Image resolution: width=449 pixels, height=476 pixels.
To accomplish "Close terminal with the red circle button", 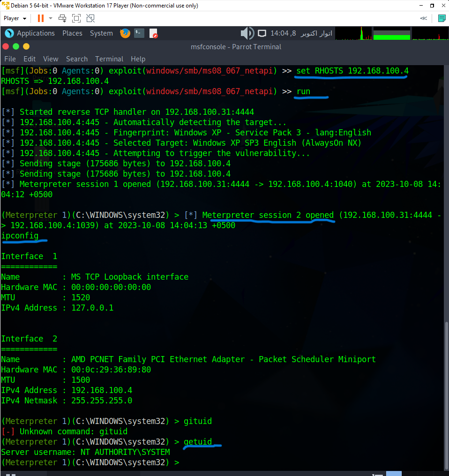I will [6, 46].
